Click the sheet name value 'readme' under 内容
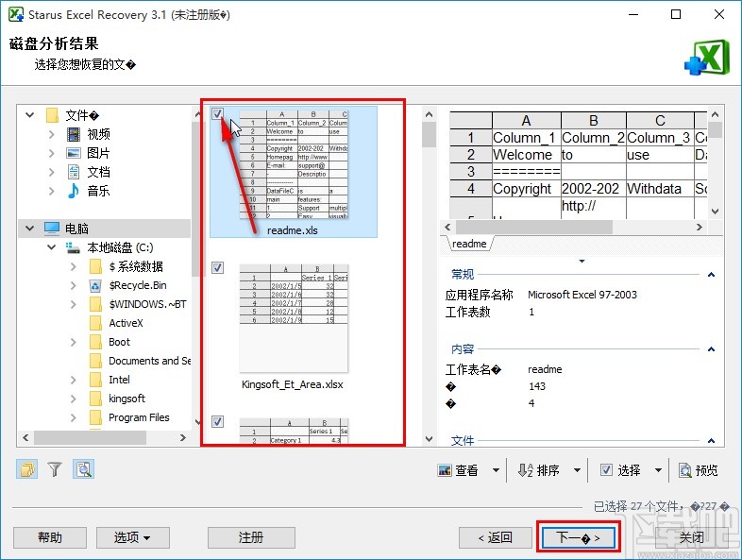Viewport: 742px width, 560px height. pyautogui.click(x=545, y=369)
